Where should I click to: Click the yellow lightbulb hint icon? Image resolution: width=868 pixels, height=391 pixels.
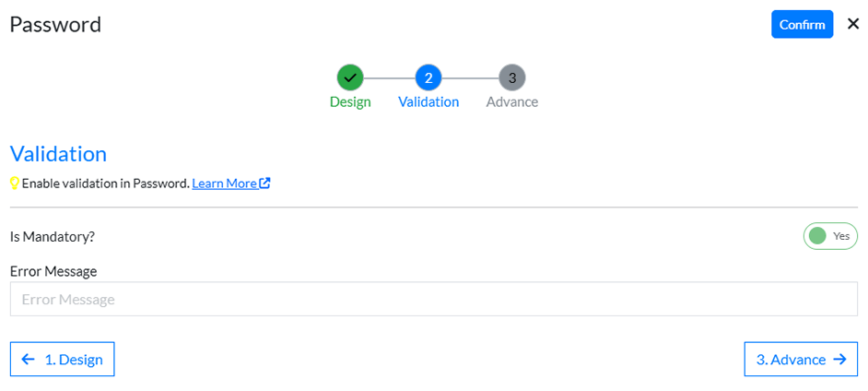pyautogui.click(x=15, y=183)
